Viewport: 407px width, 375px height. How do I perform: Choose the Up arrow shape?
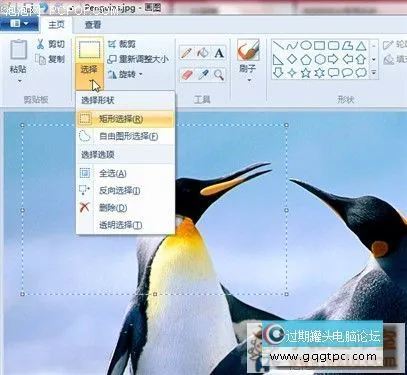point(361,59)
